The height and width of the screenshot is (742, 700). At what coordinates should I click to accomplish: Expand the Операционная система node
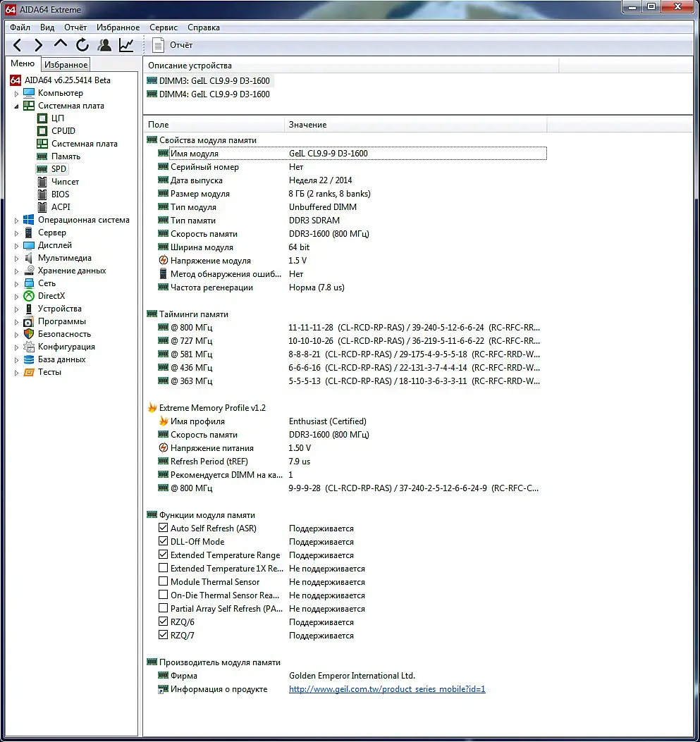[x=16, y=221]
